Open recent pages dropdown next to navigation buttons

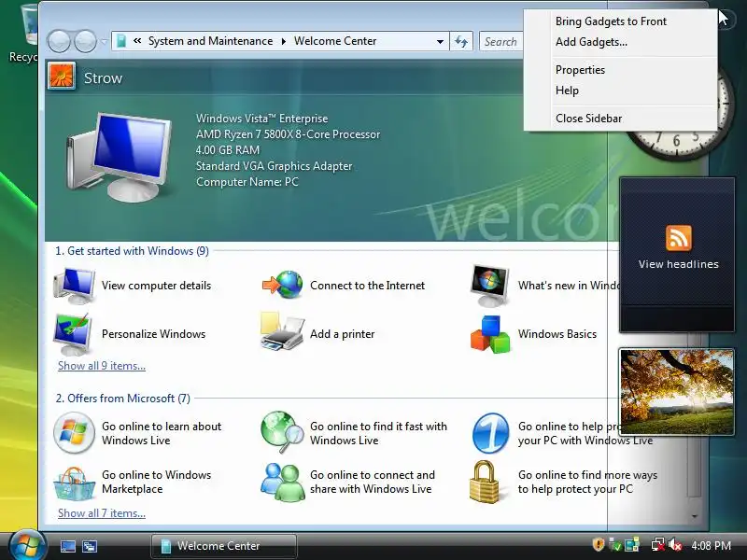105,42
